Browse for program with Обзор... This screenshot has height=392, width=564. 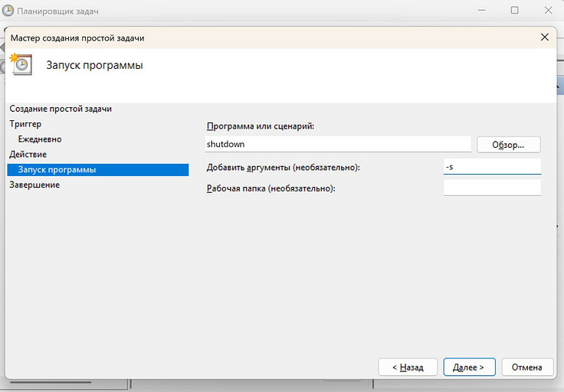pyautogui.click(x=509, y=145)
